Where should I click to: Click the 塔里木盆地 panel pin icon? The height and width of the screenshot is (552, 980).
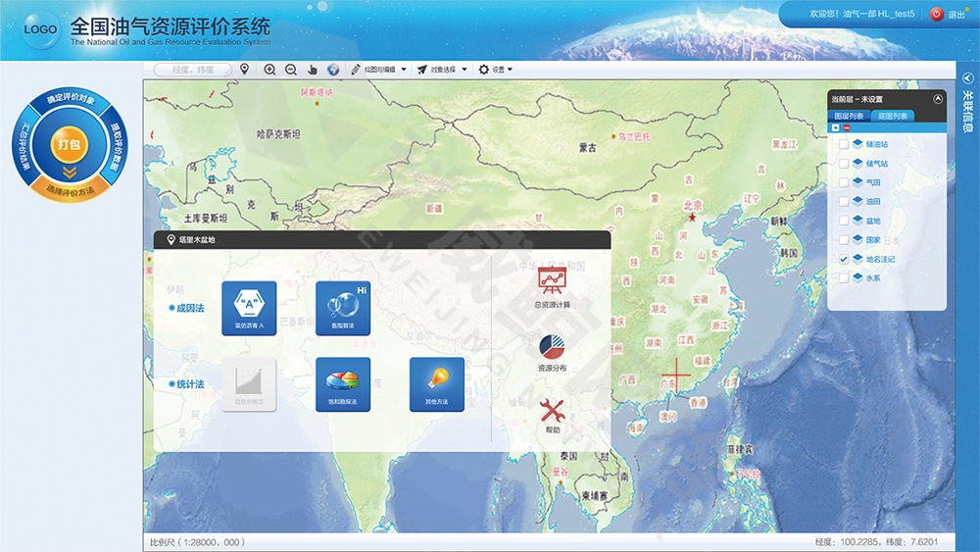171,239
